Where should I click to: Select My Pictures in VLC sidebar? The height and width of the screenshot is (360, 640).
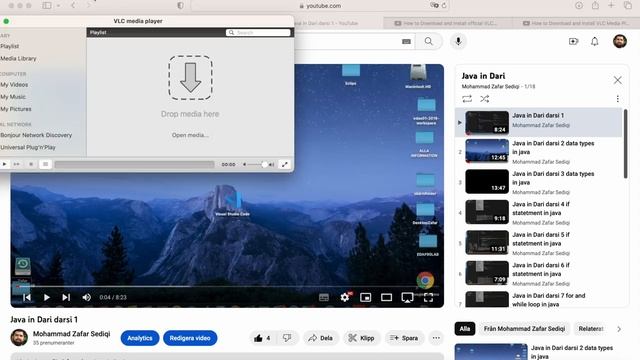coord(16,109)
